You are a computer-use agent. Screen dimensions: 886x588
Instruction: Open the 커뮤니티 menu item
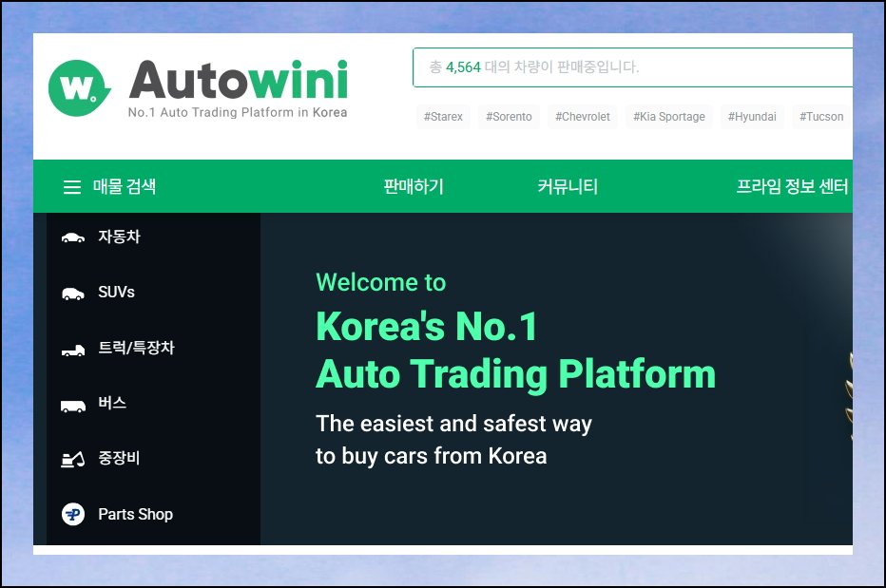tap(568, 186)
